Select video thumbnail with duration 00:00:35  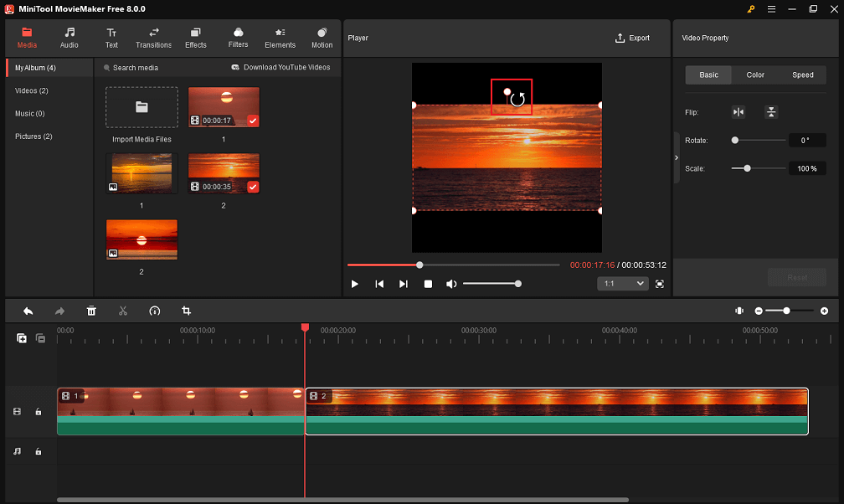(224, 173)
